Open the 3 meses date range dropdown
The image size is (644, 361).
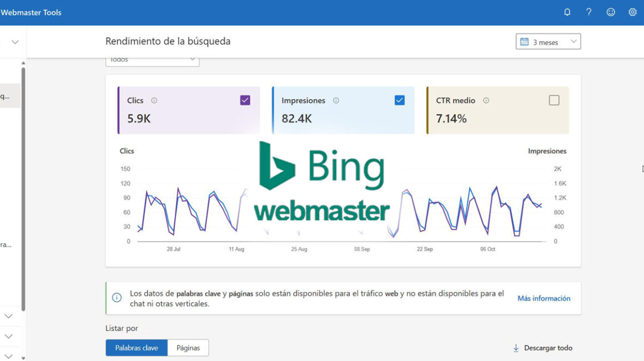(548, 42)
